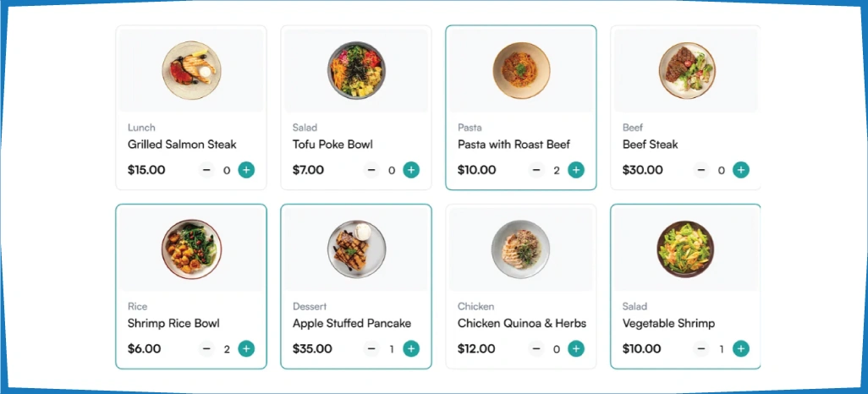Decrease Grilled Salmon Steak quantity with minus

pos(206,170)
